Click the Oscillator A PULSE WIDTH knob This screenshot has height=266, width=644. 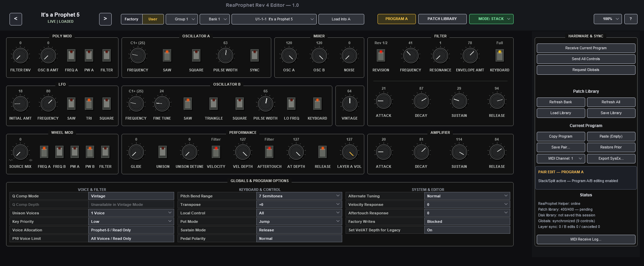pyautogui.click(x=225, y=56)
